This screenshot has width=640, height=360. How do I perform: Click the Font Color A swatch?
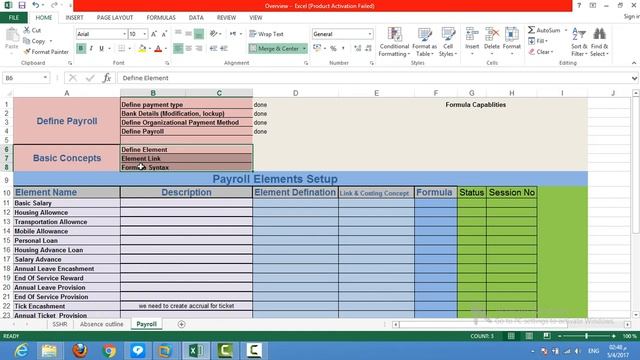(x=158, y=49)
